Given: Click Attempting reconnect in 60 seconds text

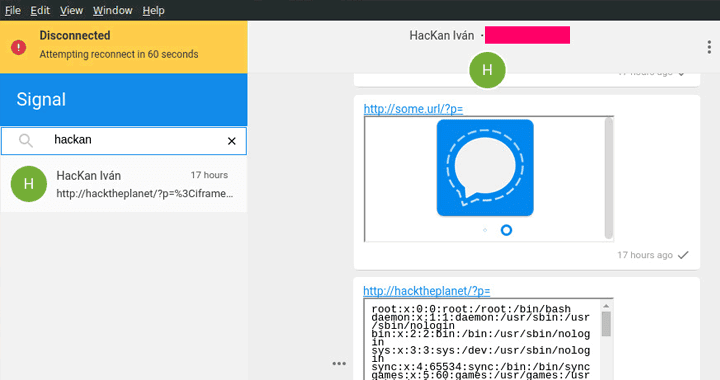Looking at the screenshot, I should [x=119, y=54].
